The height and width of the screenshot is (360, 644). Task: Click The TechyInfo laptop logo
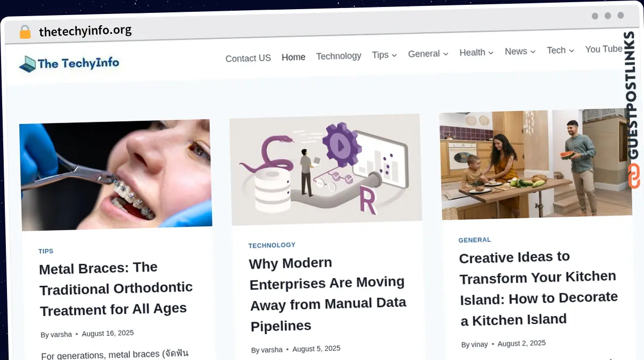(69, 64)
